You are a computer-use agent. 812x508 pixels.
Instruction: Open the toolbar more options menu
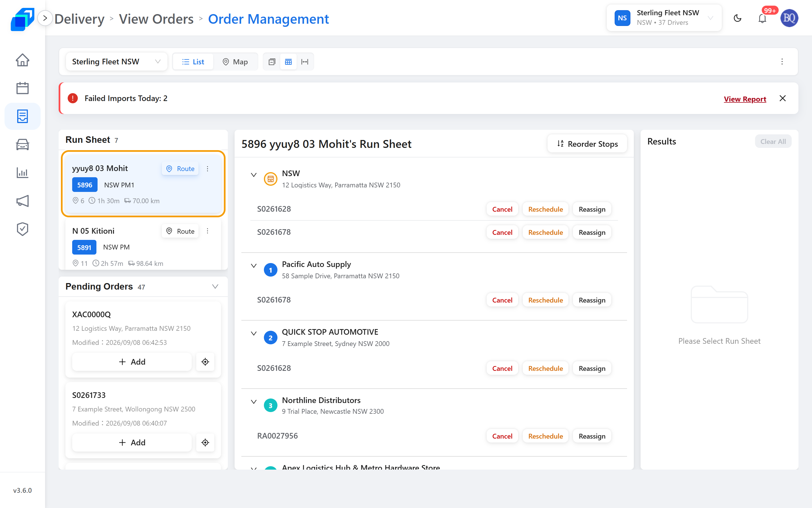(782, 62)
